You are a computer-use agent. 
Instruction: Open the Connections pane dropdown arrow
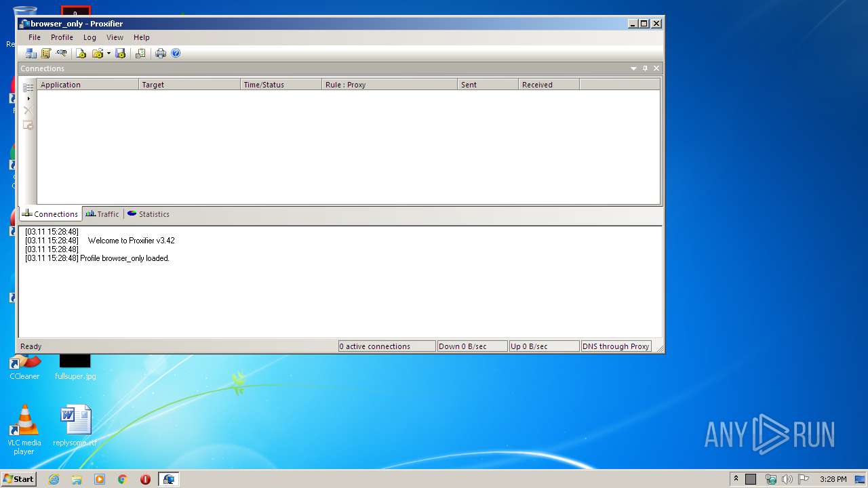point(634,68)
